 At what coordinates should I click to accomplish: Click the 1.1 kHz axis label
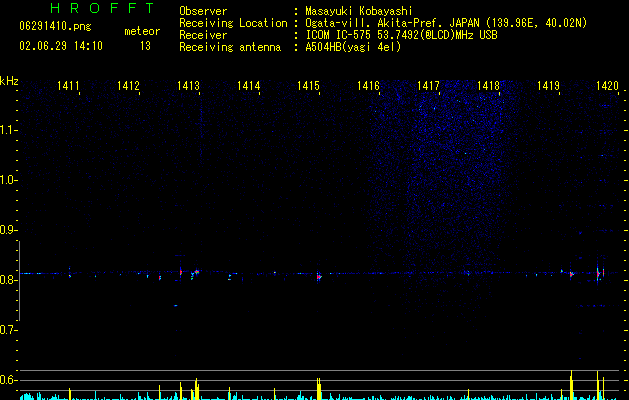pos(8,130)
